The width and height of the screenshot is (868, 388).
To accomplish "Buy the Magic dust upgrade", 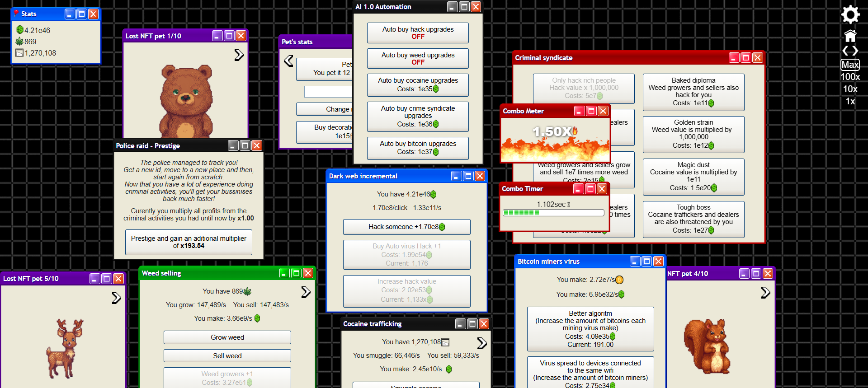I will pos(693,177).
